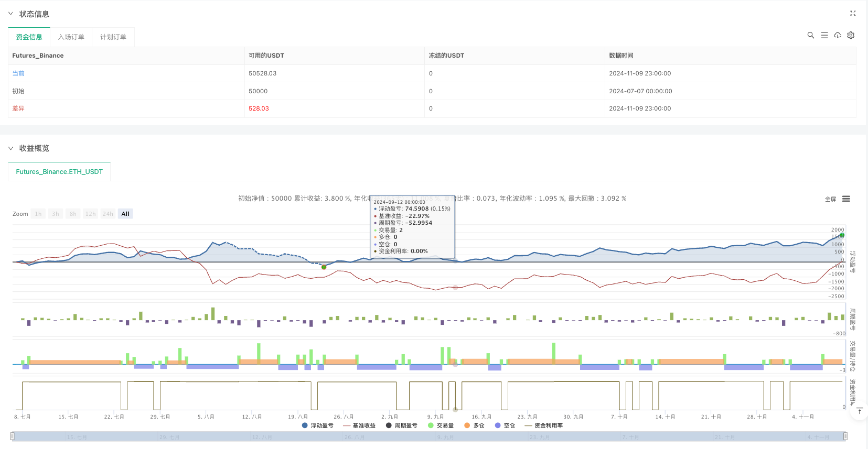Click the 全屏 fullscreen button
868x449 pixels.
tap(830, 199)
